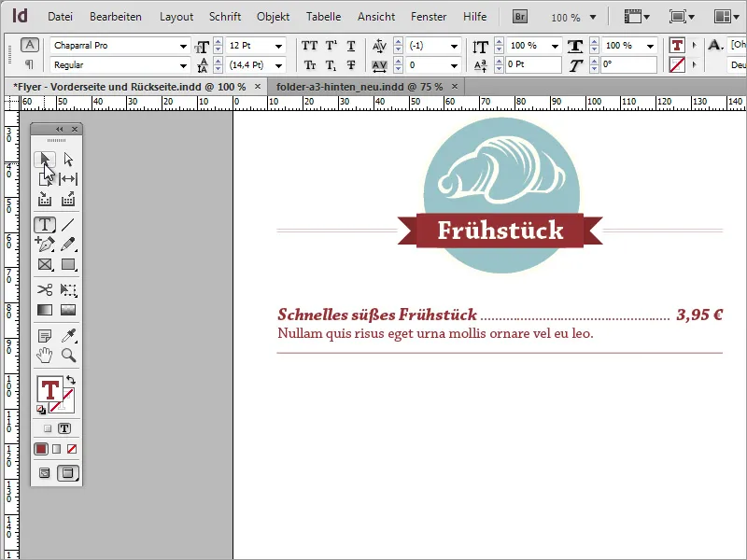747x560 pixels.
Task: Open vertical scale 100 % dropdown
Action: (555, 46)
